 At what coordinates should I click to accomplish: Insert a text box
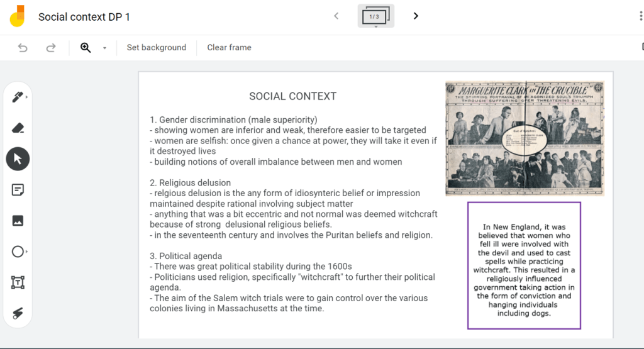pyautogui.click(x=18, y=282)
